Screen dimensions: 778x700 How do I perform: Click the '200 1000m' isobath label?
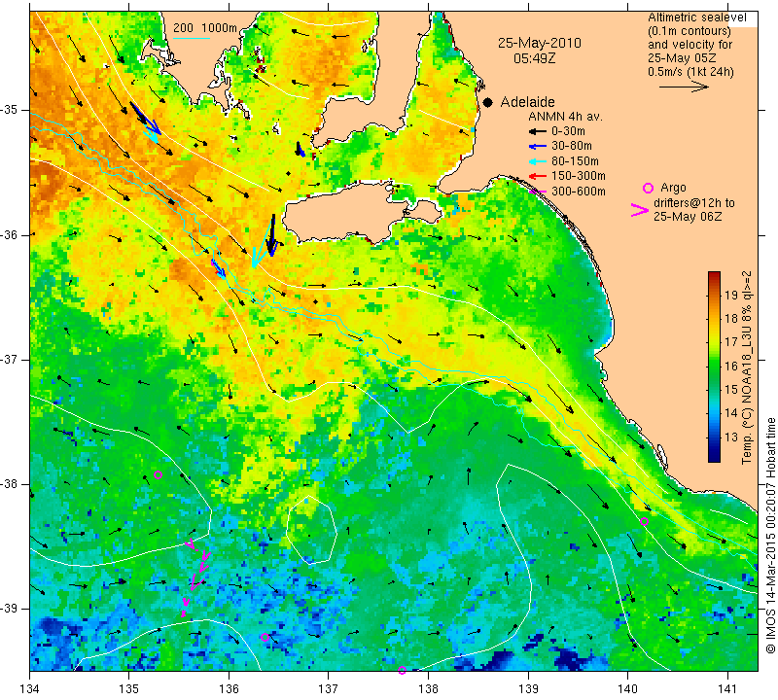[x=205, y=28]
